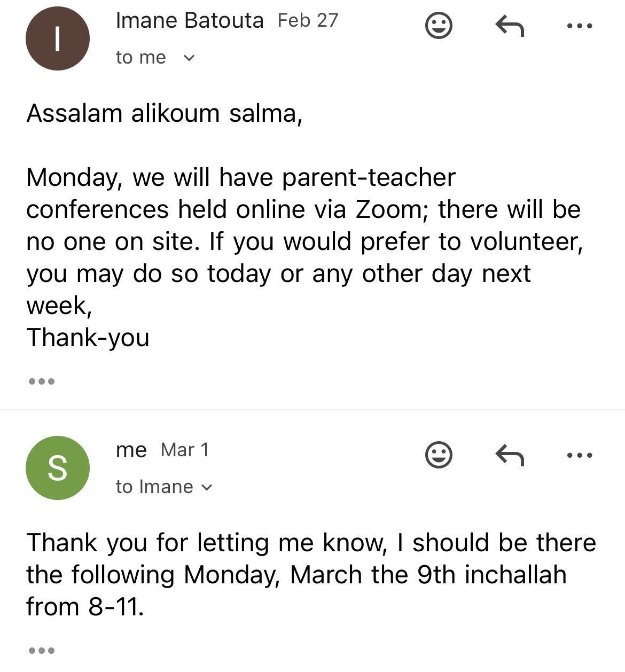
Task: Tap the 'Thank-you' closing line
Action: pos(88,338)
